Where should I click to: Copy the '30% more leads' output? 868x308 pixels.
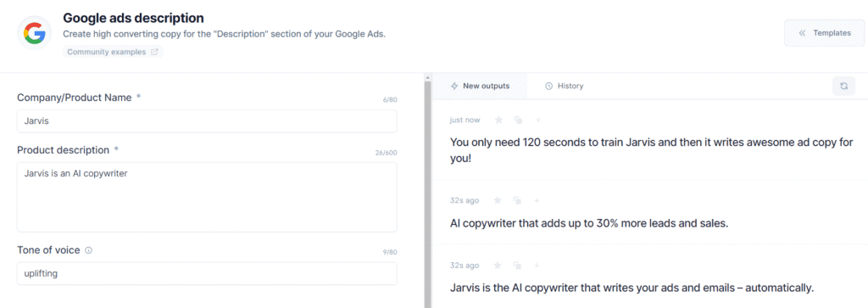click(x=518, y=200)
